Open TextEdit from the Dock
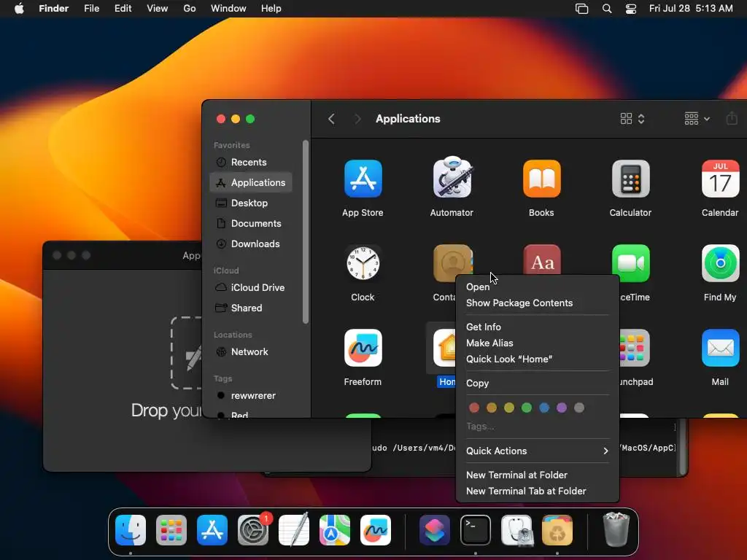 (294, 529)
